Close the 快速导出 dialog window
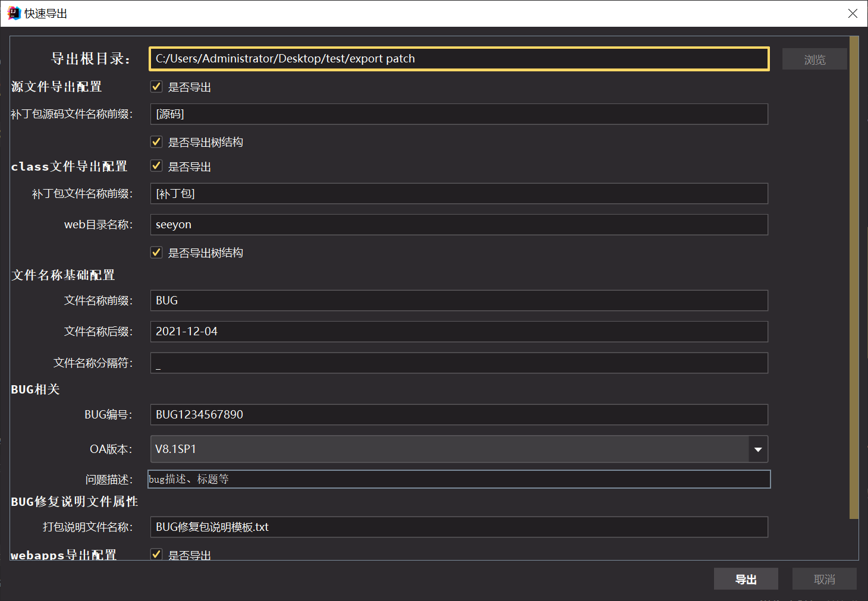 point(853,13)
